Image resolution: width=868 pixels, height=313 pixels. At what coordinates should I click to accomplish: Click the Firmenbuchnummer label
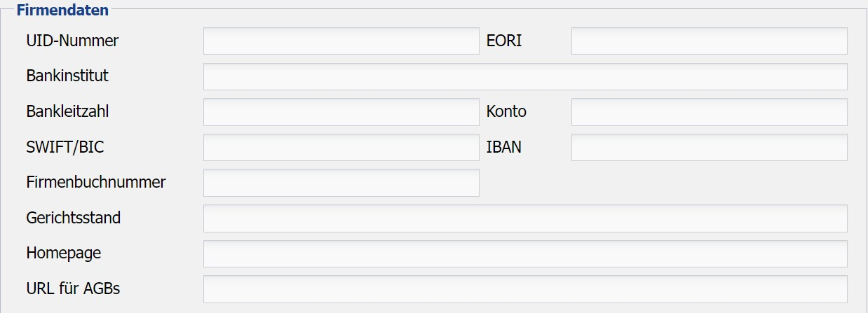point(96,183)
